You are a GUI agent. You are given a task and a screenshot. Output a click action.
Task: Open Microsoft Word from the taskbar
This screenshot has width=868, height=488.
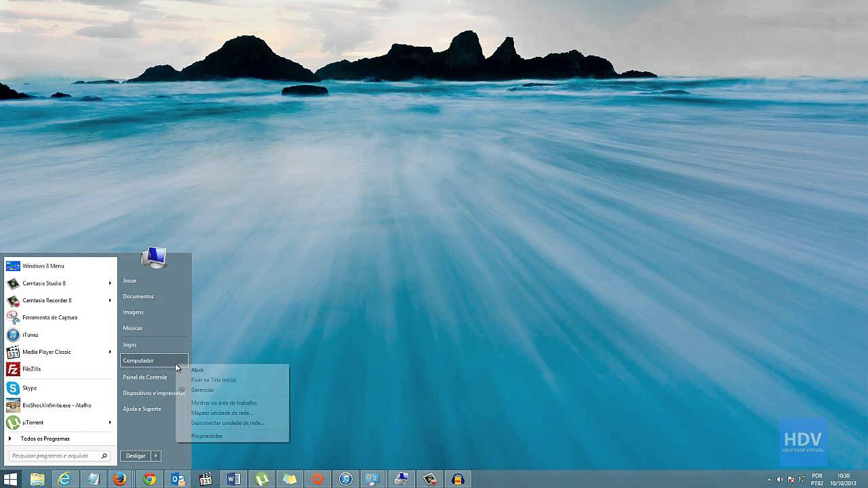tap(233, 479)
